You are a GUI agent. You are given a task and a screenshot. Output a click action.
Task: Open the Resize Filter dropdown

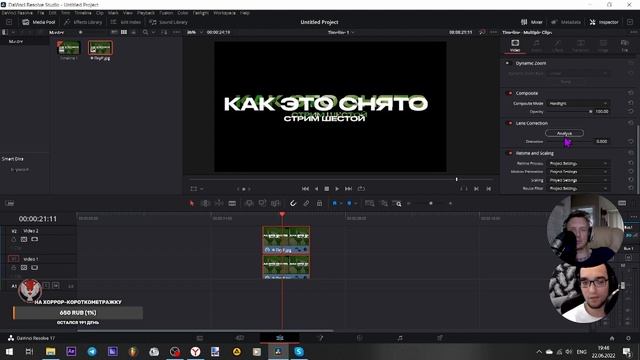578,188
